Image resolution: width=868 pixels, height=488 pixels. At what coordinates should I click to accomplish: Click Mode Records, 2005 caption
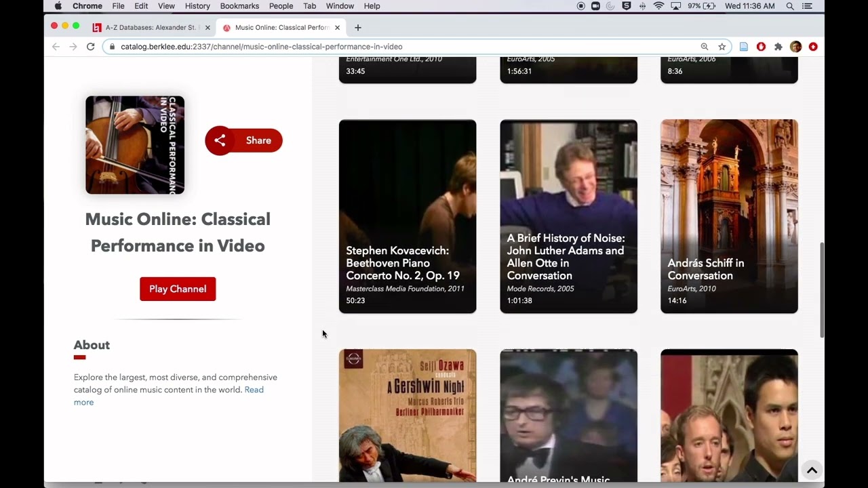point(540,289)
